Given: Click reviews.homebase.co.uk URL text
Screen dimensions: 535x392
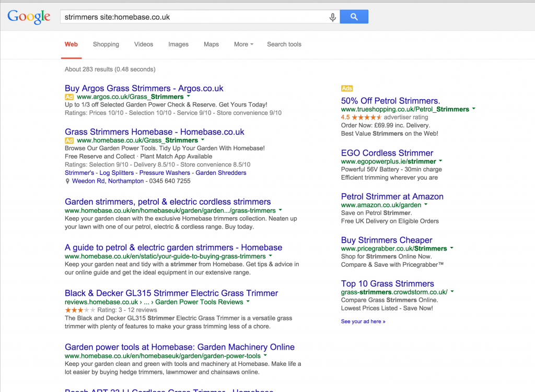Looking at the screenshot, I should click(x=101, y=302).
